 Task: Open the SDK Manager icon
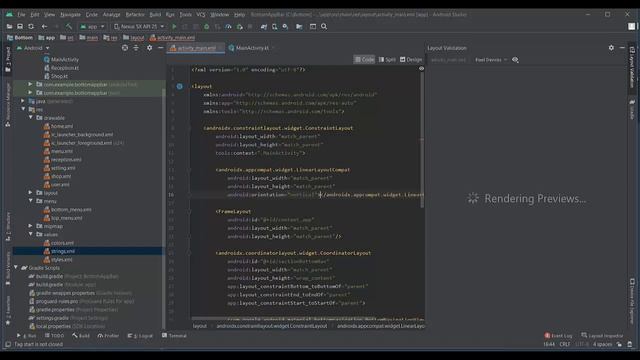click(285, 27)
